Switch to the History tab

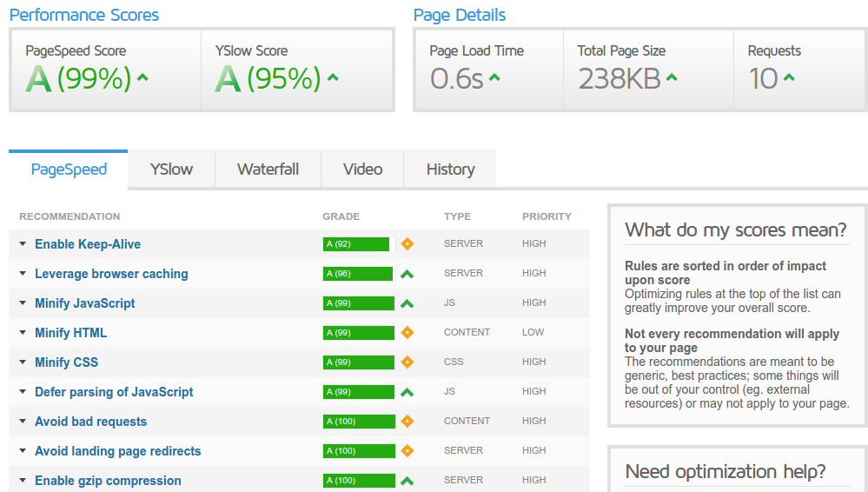point(450,170)
